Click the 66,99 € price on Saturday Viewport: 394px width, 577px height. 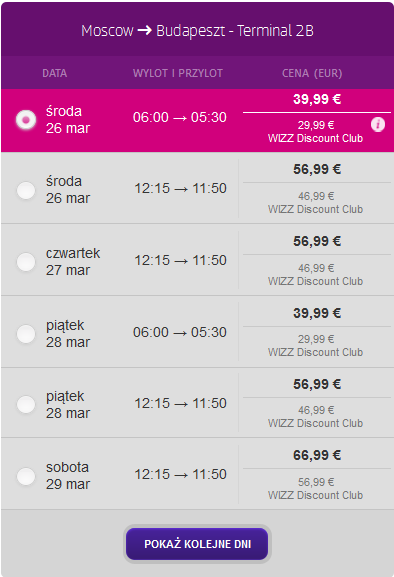[317, 455]
